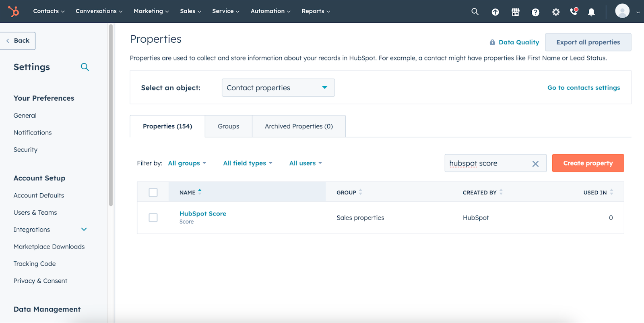Open the All field types filter
644x323 pixels.
pyautogui.click(x=248, y=163)
